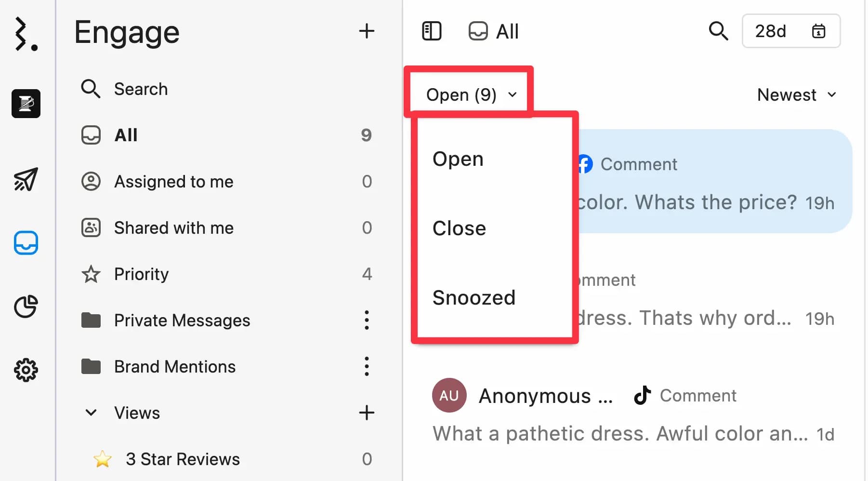The width and height of the screenshot is (868, 481).
Task: Open the Settings gear icon
Action: tap(26, 370)
